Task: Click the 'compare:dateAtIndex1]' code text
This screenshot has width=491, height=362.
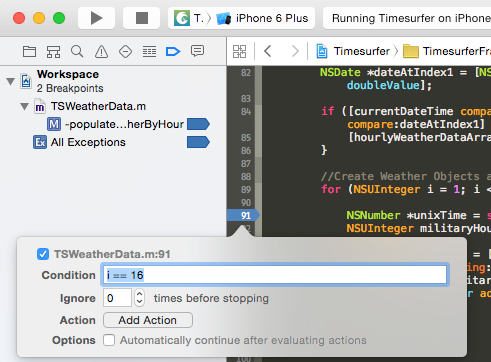Action: click(x=416, y=124)
